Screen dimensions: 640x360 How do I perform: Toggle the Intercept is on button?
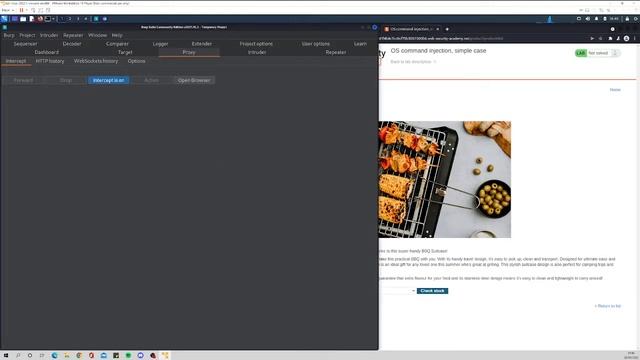(x=109, y=80)
